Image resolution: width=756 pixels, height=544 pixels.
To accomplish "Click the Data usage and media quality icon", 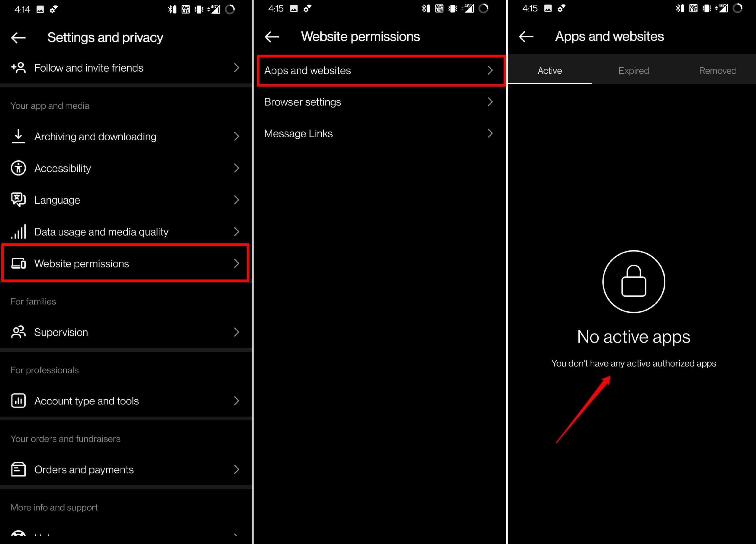I will click(18, 232).
